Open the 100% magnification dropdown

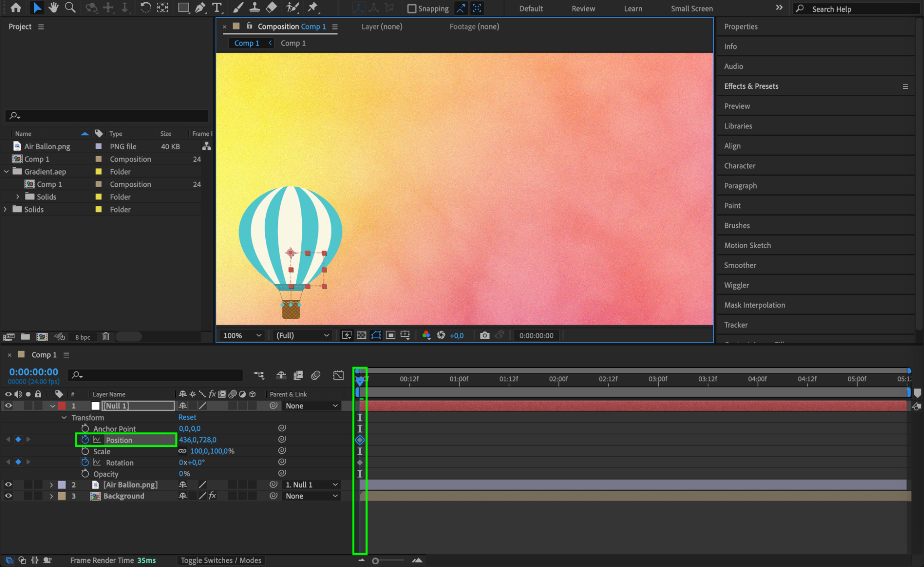click(x=242, y=335)
